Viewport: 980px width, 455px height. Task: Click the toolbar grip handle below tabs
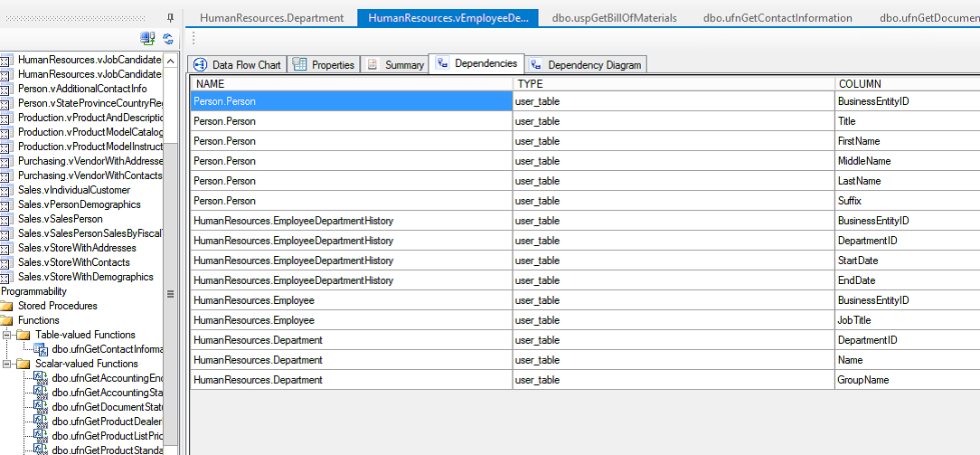193,39
